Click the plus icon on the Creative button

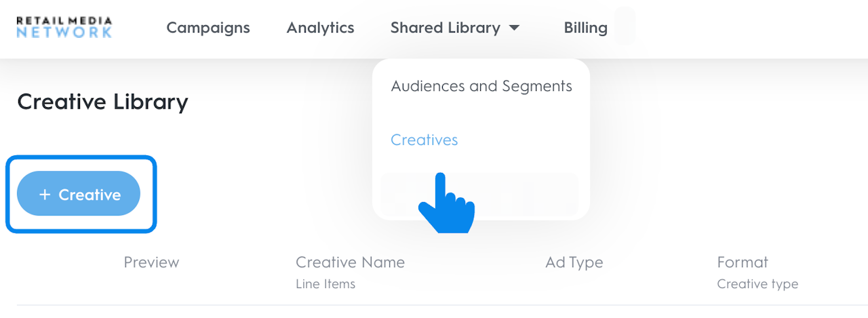(x=45, y=195)
